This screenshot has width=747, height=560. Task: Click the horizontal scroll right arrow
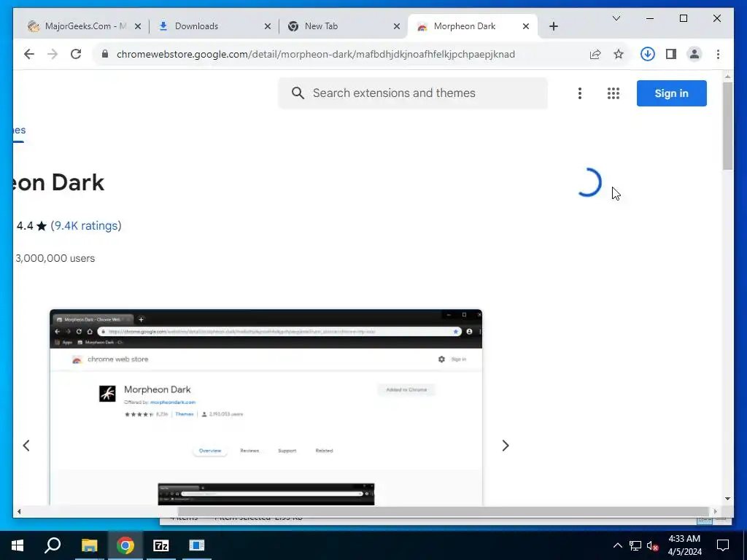[x=715, y=512]
